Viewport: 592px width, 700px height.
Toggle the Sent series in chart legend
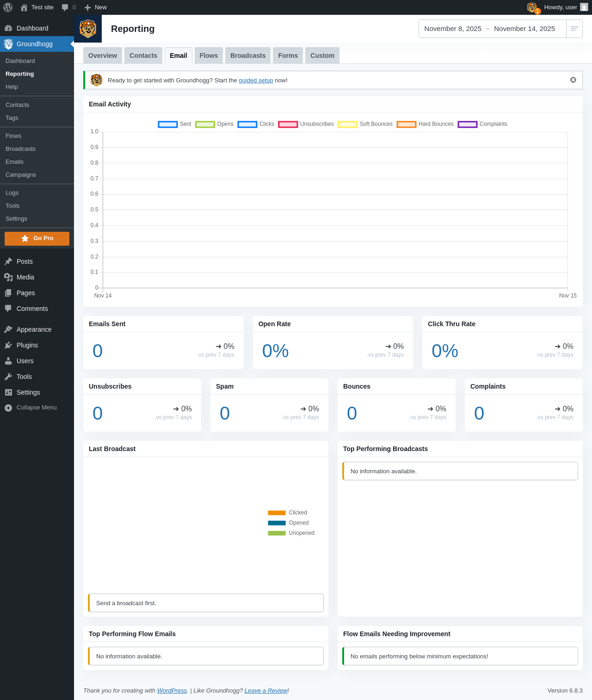[175, 124]
